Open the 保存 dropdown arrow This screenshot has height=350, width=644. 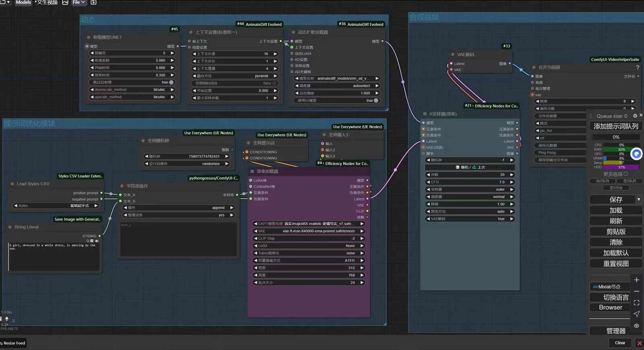pyautogui.click(x=638, y=200)
